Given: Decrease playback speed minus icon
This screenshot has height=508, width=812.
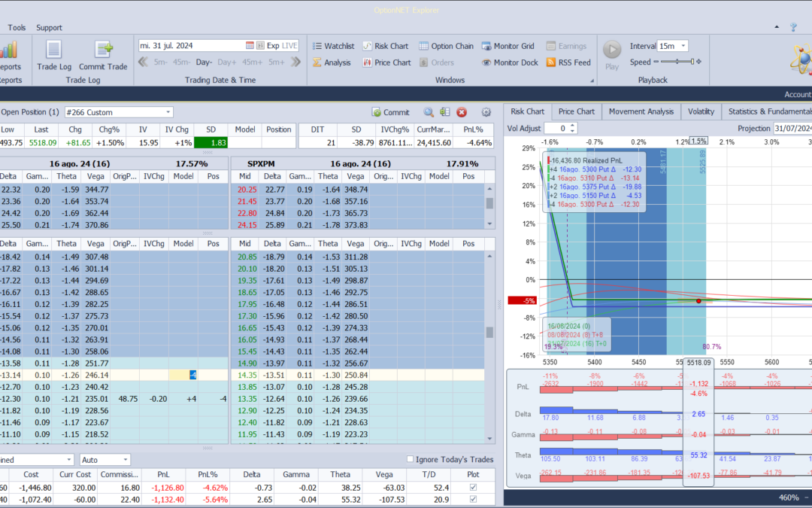Looking at the screenshot, I should [x=656, y=62].
